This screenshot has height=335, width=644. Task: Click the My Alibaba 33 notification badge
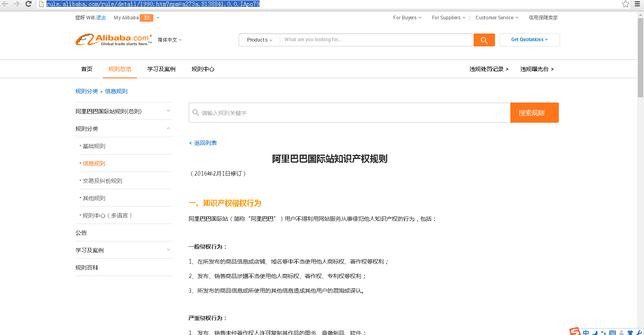click(x=147, y=18)
